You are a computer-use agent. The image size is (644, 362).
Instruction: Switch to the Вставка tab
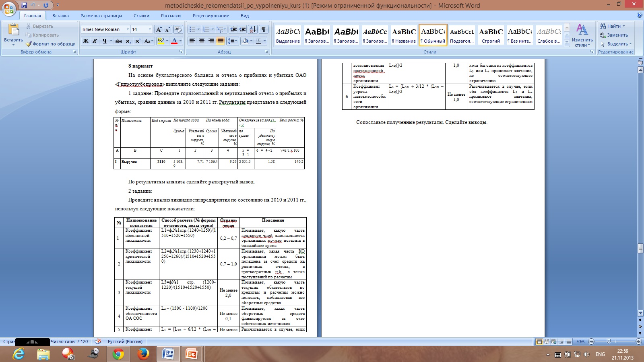click(x=60, y=16)
